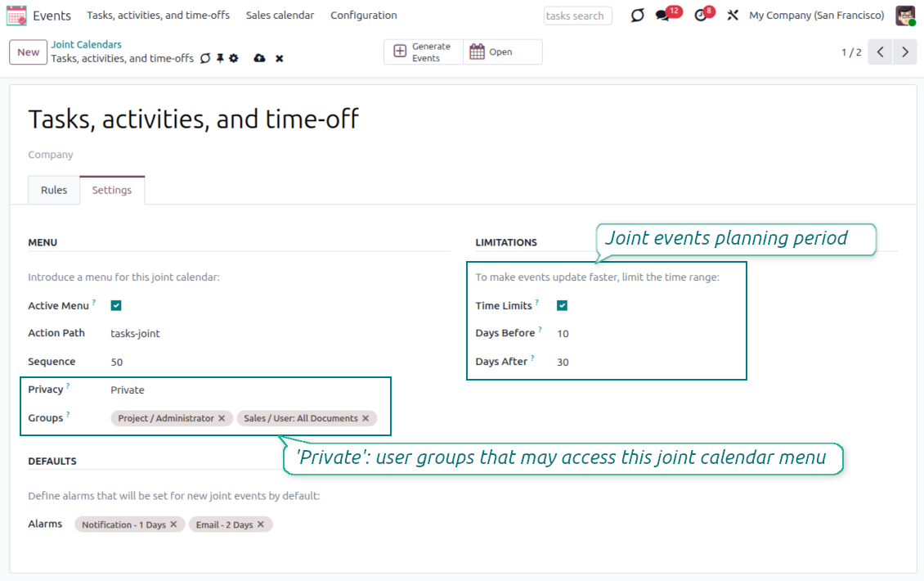
Task: Toggle the Active Menu checkbox
Action: pos(116,305)
